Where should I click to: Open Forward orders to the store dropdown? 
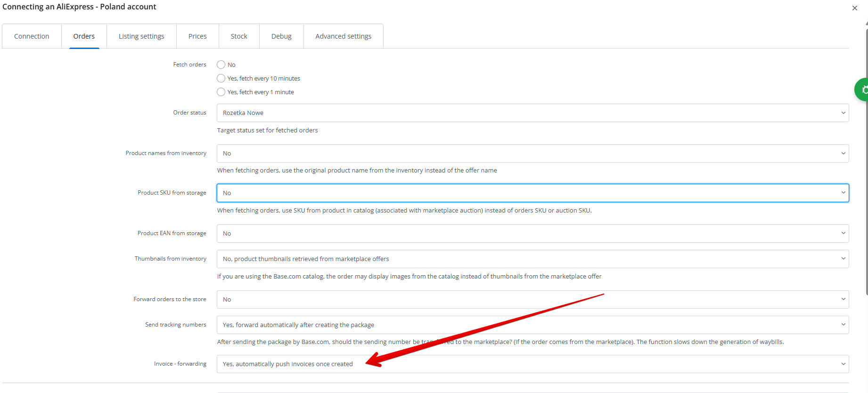[532, 300]
